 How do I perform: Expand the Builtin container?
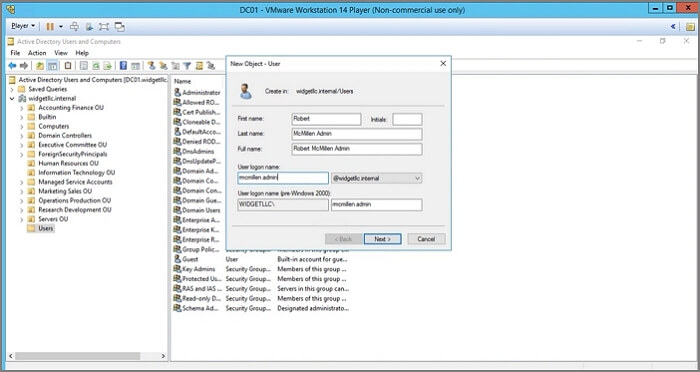[x=21, y=117]
